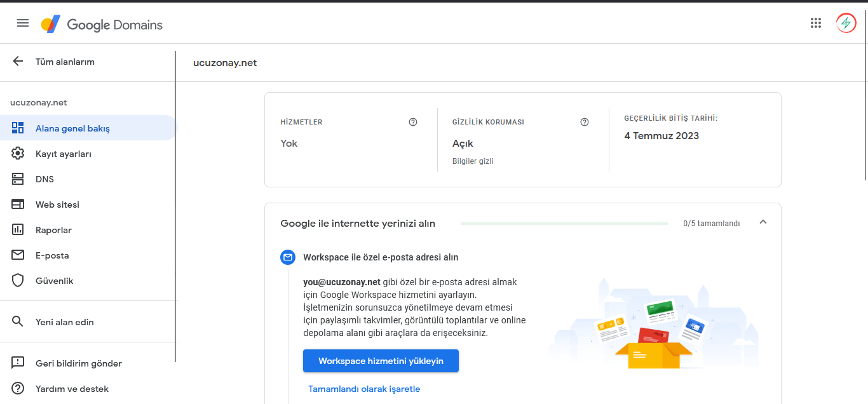Click the Workspace hizmetini yükleyin button
The height and width of the screenshot is (404, 868).
coord(381,361)
